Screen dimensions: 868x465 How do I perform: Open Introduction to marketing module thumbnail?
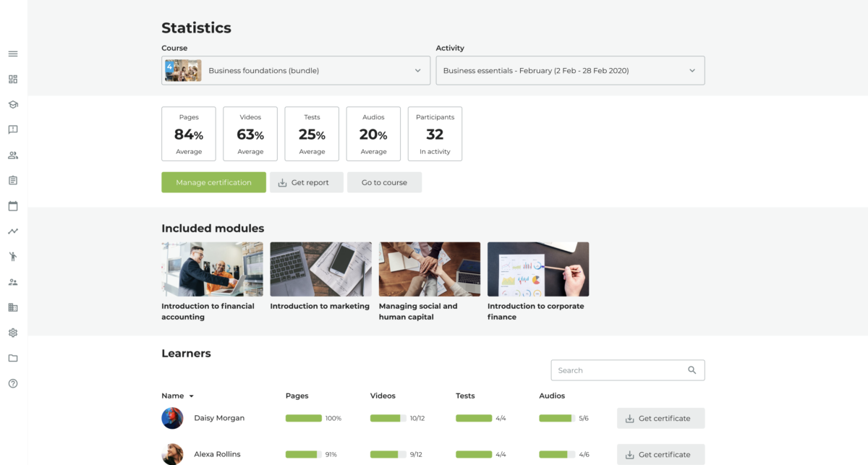tap(320, 269)
